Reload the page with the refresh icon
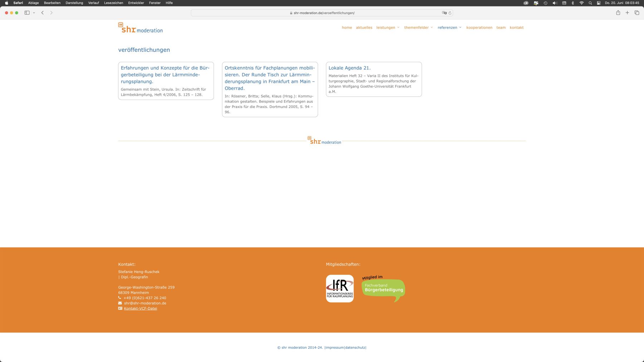Image resolution: width=644 pixels, height=362 pixels. point(450,13)
